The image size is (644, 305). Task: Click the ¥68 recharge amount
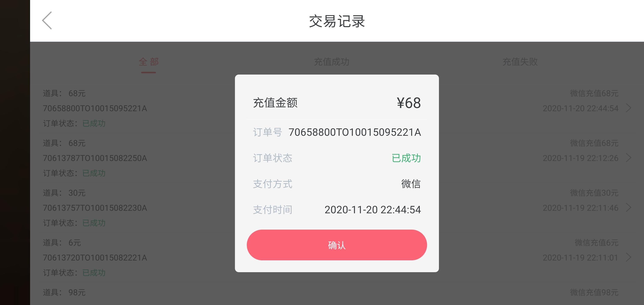click(409, 103)
